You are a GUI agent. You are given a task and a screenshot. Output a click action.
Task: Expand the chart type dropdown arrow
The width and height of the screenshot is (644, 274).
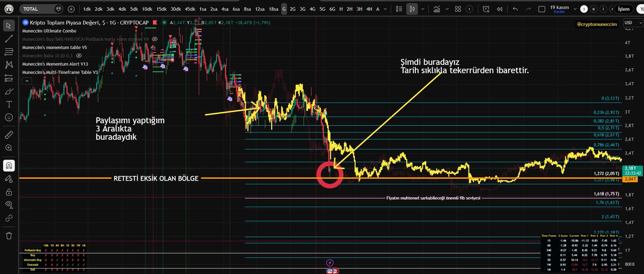423,9
